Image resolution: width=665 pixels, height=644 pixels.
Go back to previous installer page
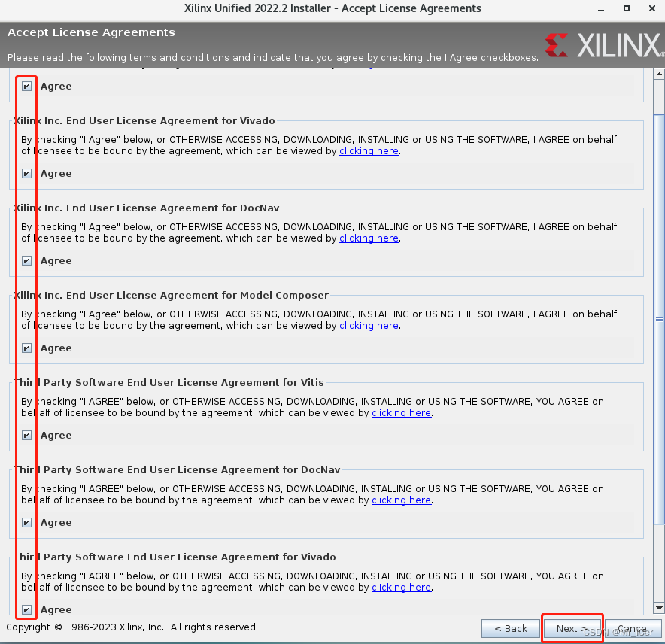point(511,628)
